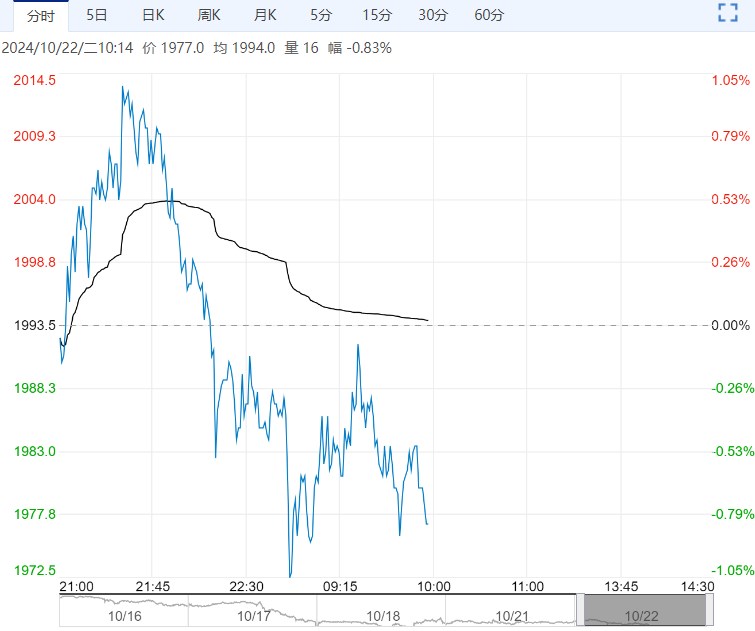Click the dashed 0.00% baseline on chart

pyautogui.click(x=550, y=325)
